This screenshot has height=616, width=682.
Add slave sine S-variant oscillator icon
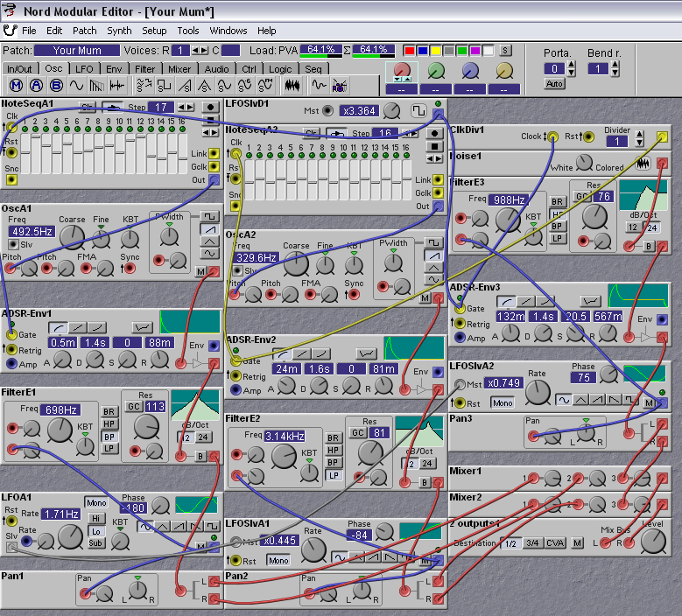coord(245,86)
